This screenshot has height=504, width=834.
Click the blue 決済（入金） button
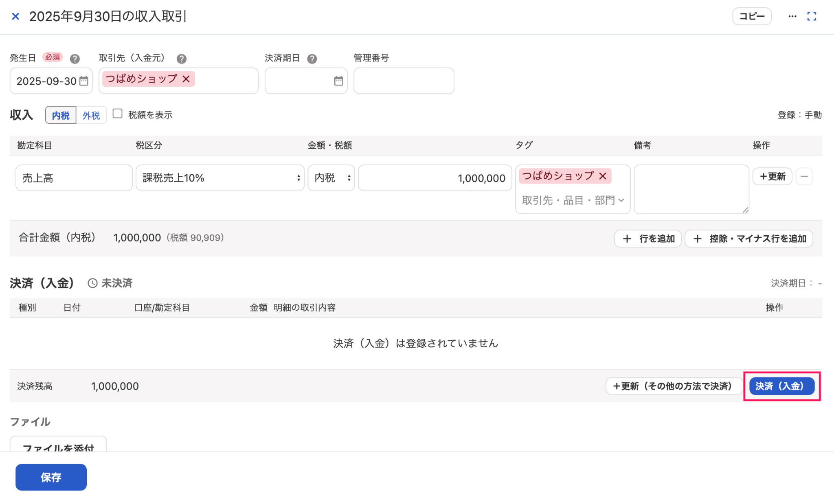tap(781, 386)
